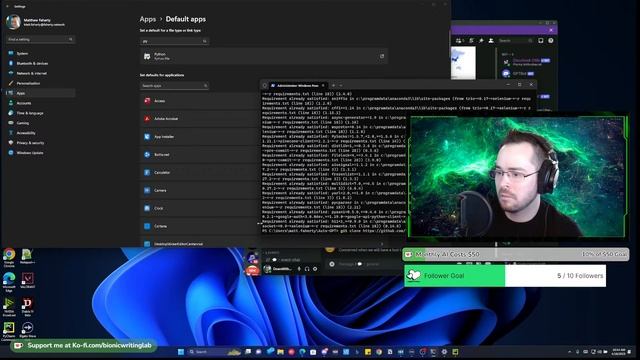The height and width of the screenshot is (360, 640).
Task: Select the highlighted Apps sidebar item
Action: tap(40, 93)
